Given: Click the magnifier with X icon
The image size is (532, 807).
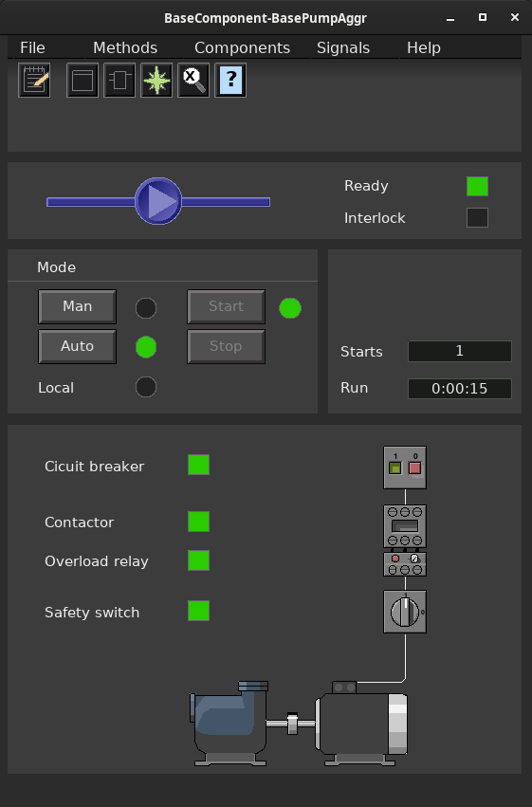Looking at the screenshot, I should click(193, 81).
